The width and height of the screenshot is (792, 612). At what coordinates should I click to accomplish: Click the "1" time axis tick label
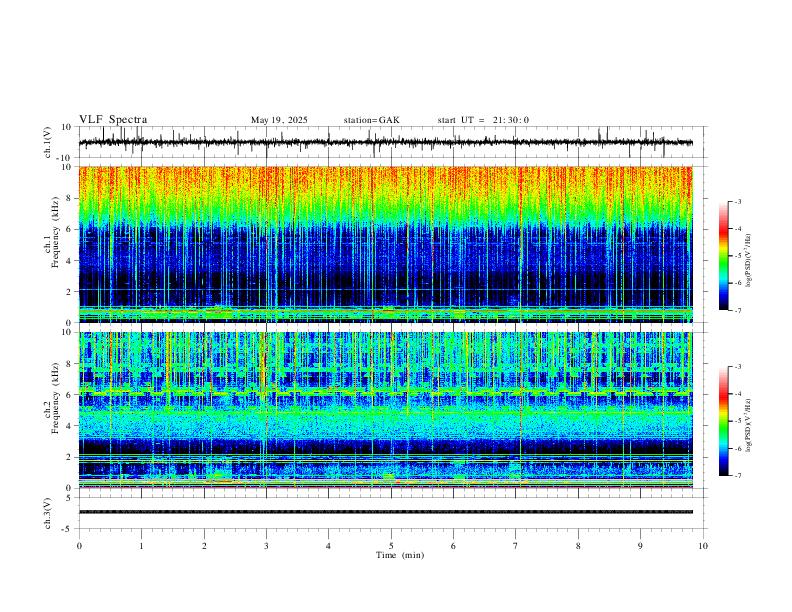[x=141, y=546]
